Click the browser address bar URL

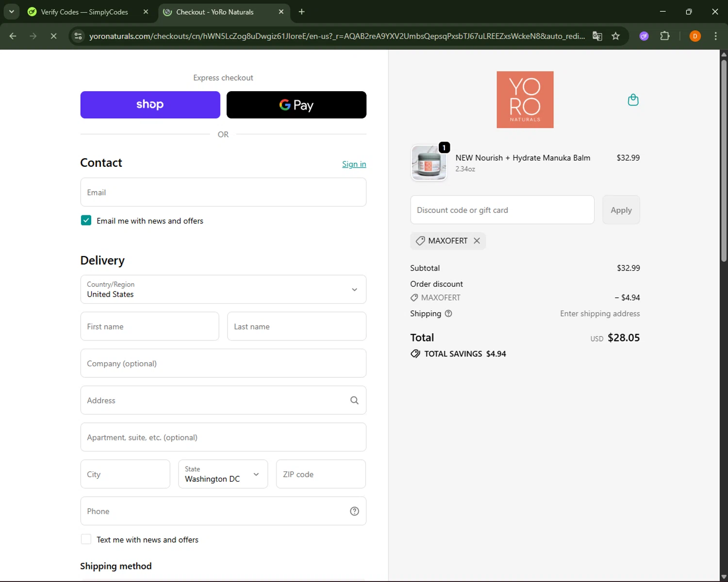337,36
